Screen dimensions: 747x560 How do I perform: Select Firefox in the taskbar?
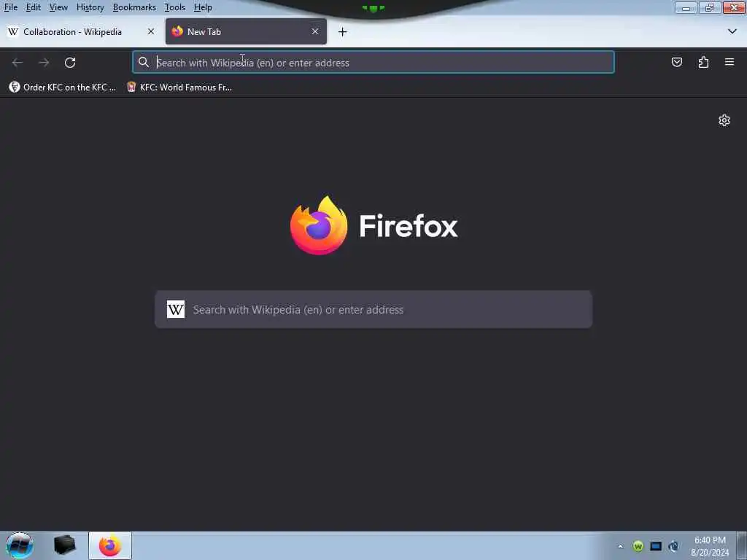pyautogui.click(x=110, y=545)
